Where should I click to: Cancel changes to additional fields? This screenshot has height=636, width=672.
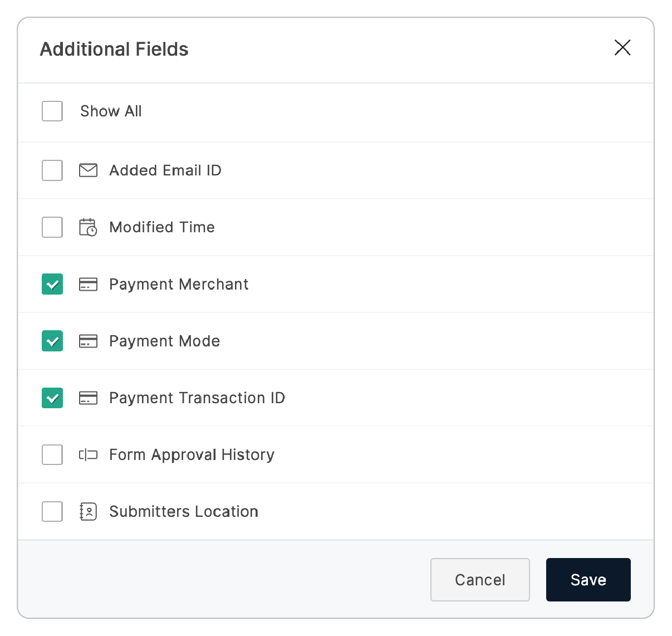(x=480, y=579)
